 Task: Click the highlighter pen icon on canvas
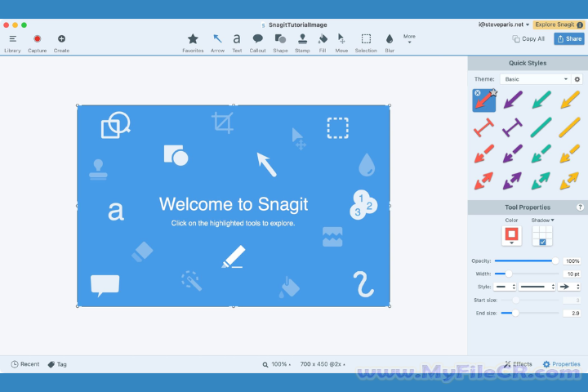point(234,256)
